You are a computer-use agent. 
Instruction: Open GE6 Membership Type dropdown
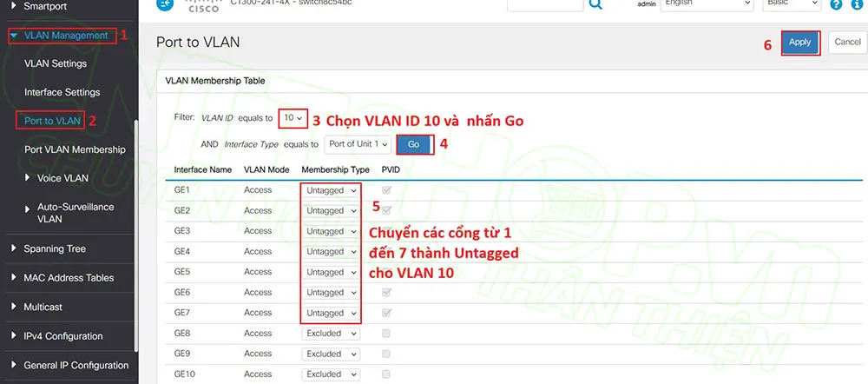(331, 293)
